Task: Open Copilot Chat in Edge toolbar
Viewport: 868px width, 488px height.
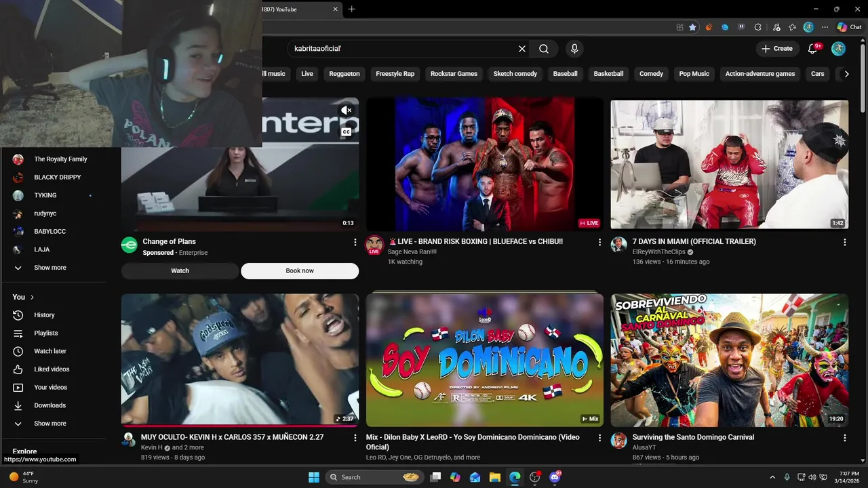Action: click(x=849, y=27)
